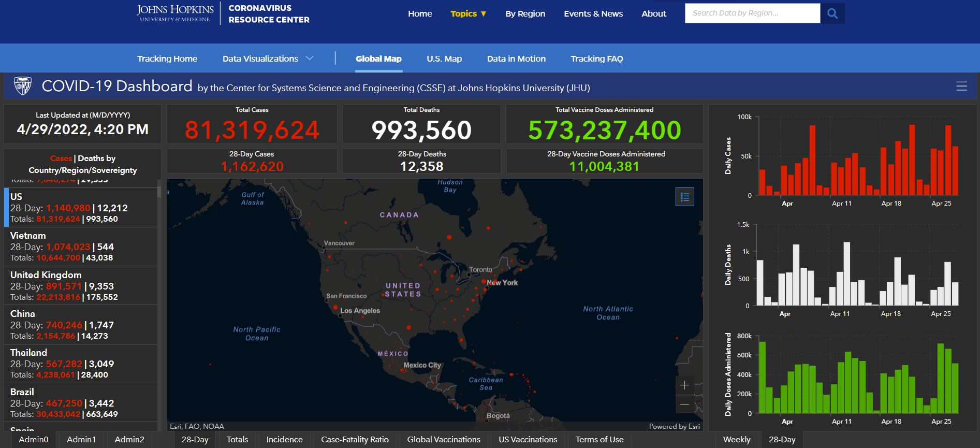
Task: Toggle the map legend list icon
Action: tap(684, 197)
